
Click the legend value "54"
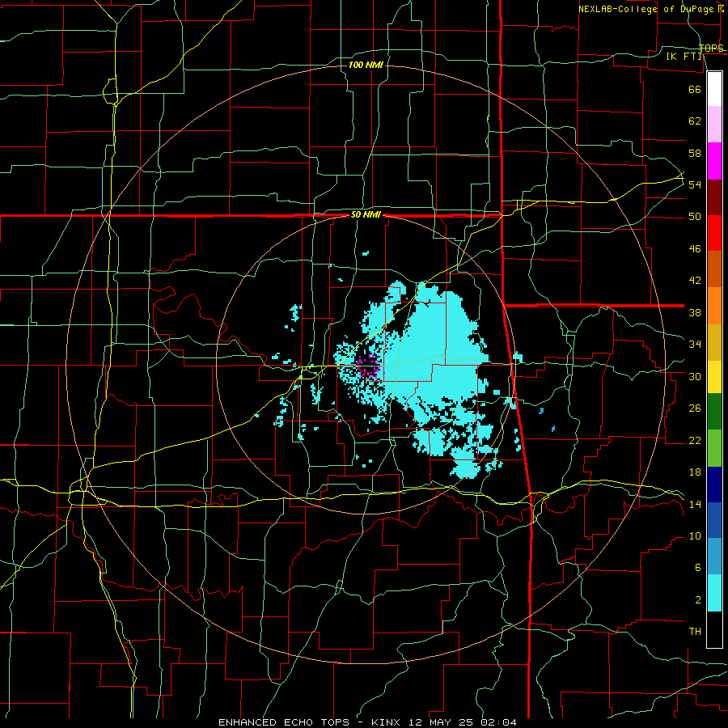point(695,184)
